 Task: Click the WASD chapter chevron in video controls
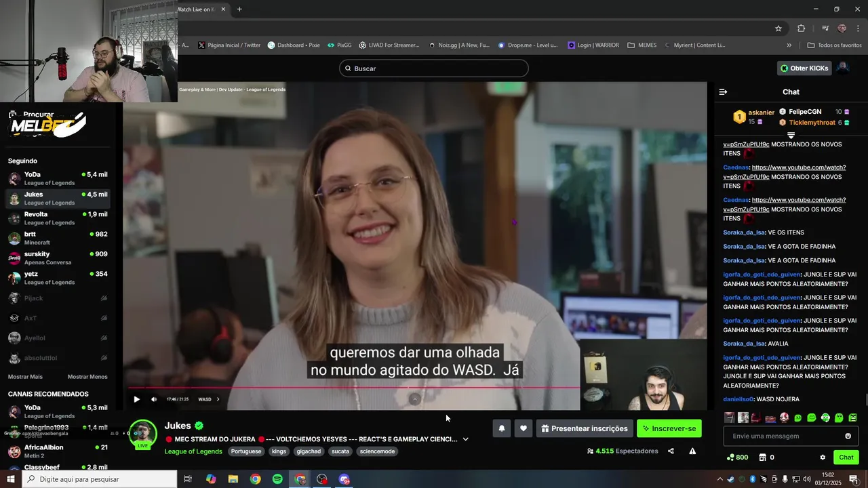pos(218,399)
